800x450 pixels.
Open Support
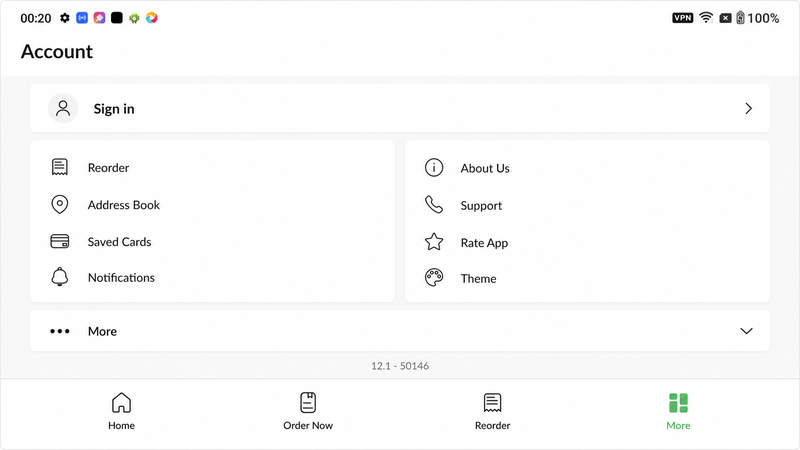tap(481, 206)
